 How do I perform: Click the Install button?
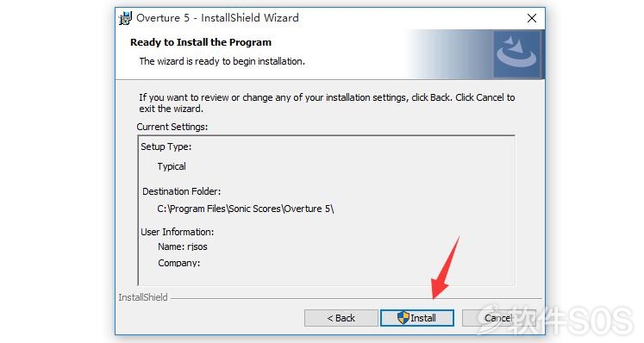[x=417, y=318]
